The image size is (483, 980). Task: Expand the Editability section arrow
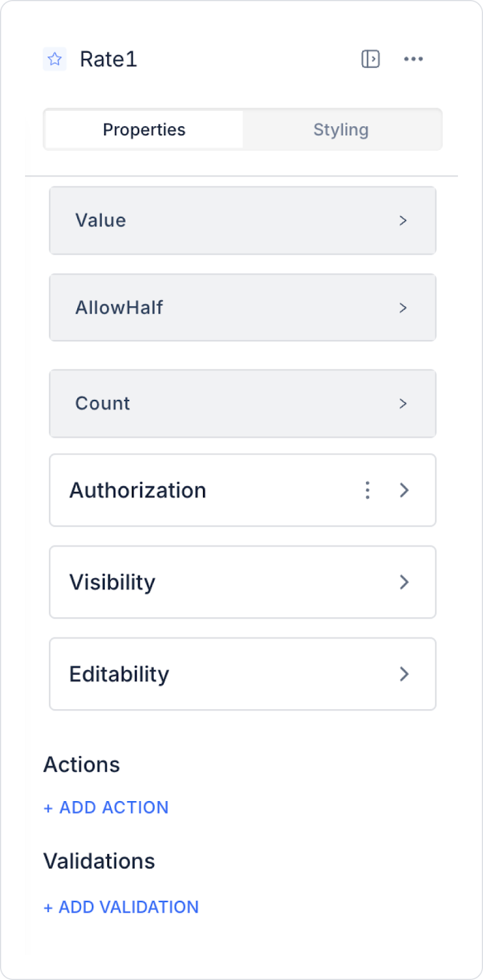(404, 674)
